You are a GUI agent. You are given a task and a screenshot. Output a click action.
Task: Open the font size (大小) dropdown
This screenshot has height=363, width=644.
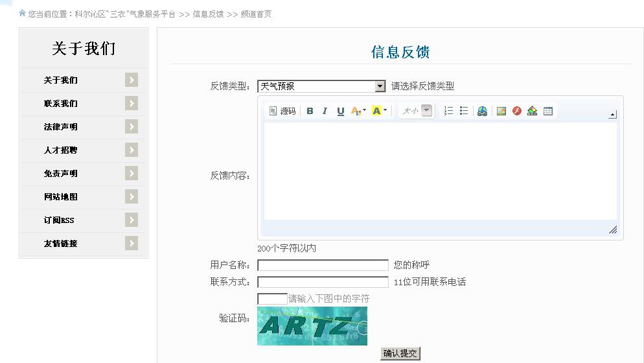point(426,111)
